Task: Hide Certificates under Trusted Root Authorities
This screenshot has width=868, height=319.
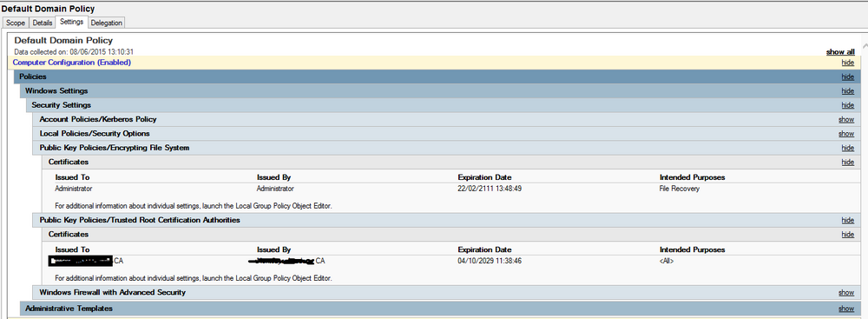Action: (x=847, y=235)
